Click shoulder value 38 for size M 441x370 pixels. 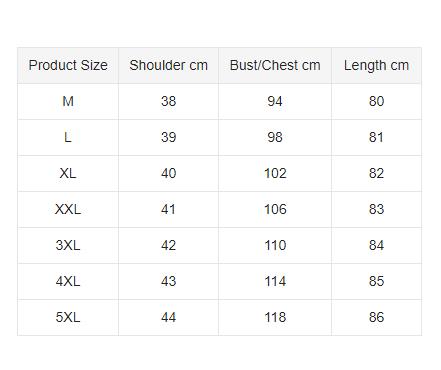[168, 101]
